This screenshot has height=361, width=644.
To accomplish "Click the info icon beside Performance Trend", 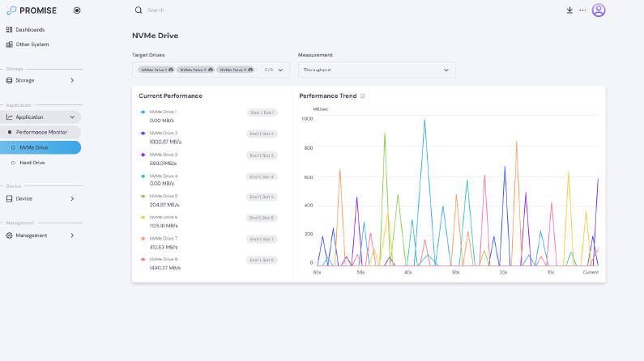I will (x=362, y=96).
